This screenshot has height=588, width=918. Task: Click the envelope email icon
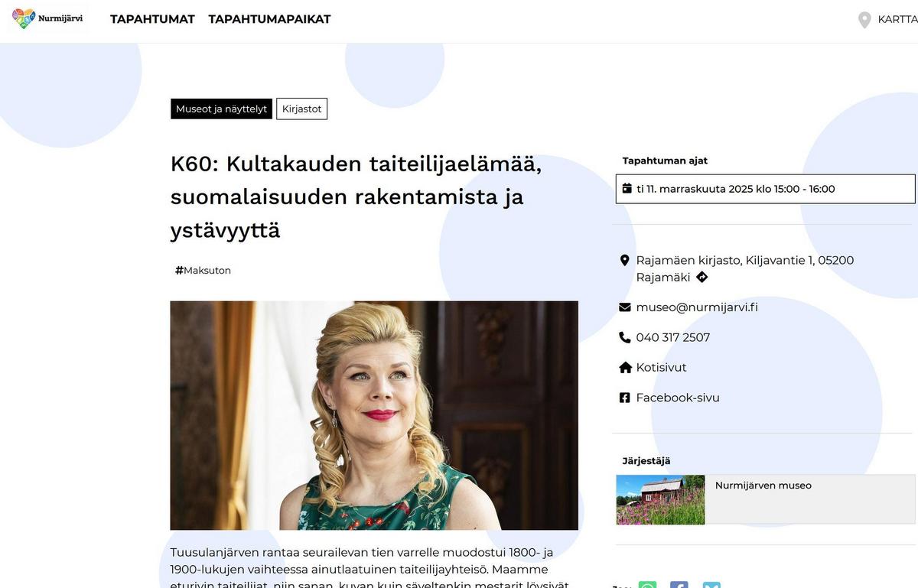624,307
